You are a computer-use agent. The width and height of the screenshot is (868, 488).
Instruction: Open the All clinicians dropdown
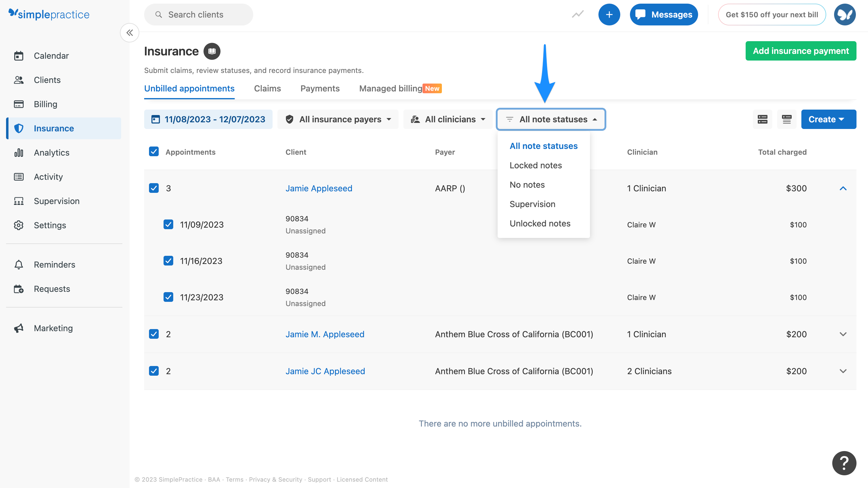[448, 119]
